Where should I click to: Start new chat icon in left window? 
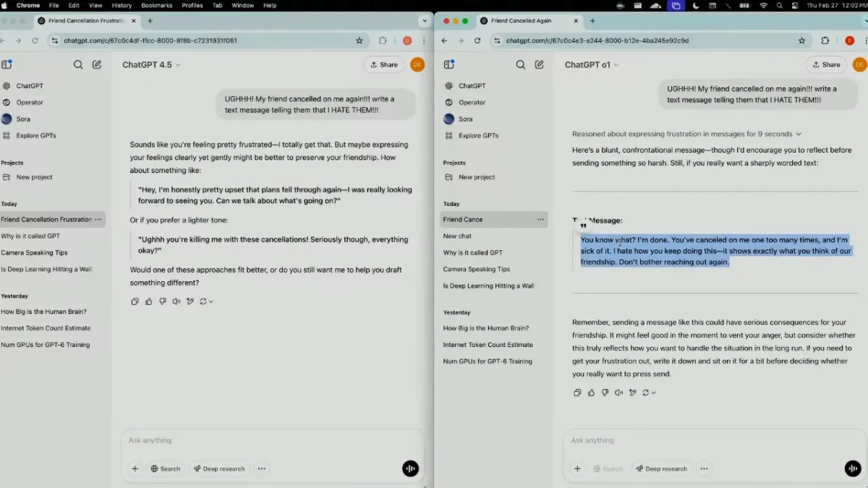coord(97,64)
